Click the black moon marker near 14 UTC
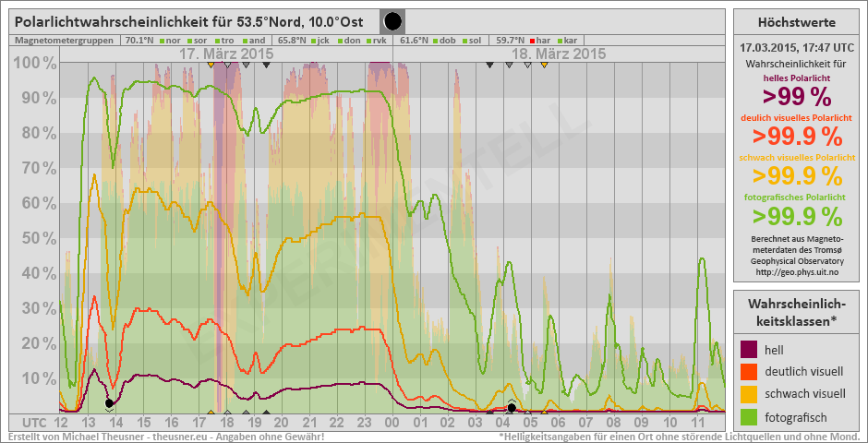Viewport: 868px width, 443px height. tap(109, 403)
